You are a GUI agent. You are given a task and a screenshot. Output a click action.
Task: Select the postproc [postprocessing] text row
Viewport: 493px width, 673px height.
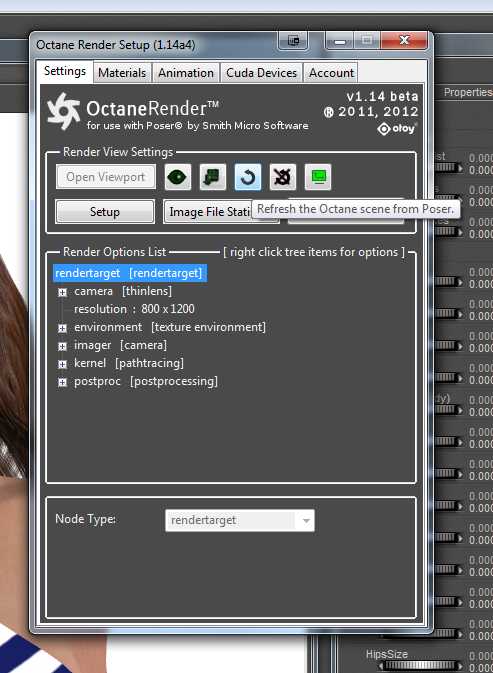pyautogui.click(x=146, y=381)
